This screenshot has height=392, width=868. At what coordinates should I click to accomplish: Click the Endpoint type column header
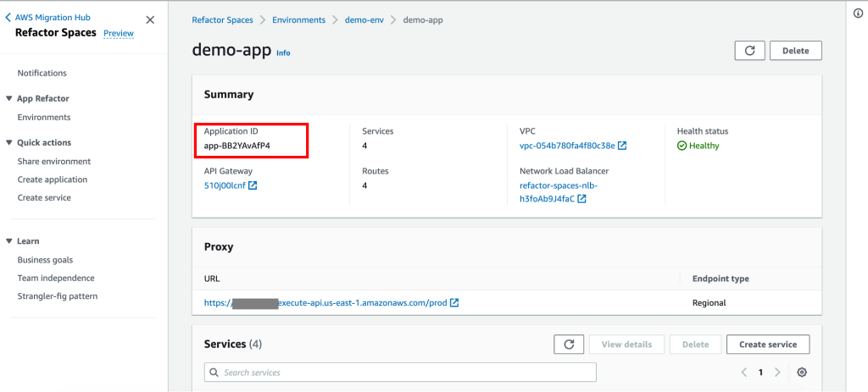(721, 279)
